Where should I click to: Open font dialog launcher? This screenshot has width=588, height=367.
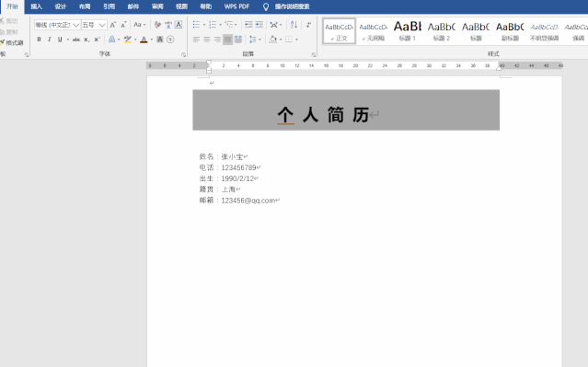click(183, 55)
